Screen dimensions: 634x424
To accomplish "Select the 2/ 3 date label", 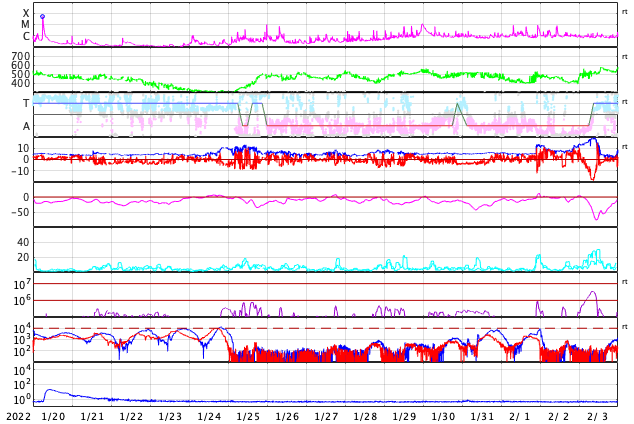I will point(598,417).
